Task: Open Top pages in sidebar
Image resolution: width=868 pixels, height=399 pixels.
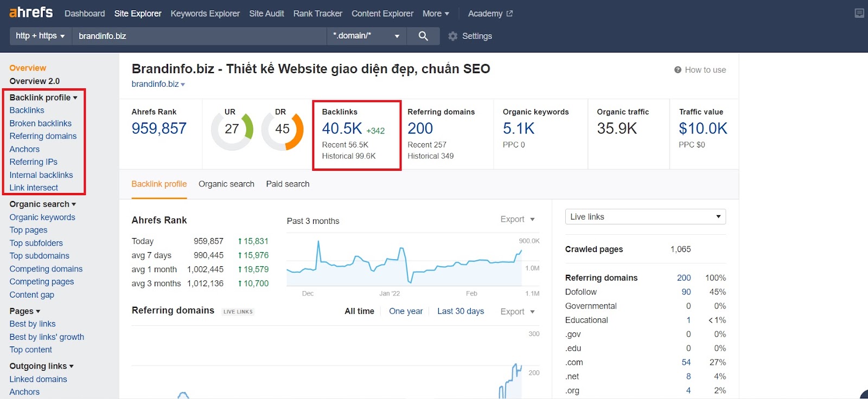Action: click(28, 230)
